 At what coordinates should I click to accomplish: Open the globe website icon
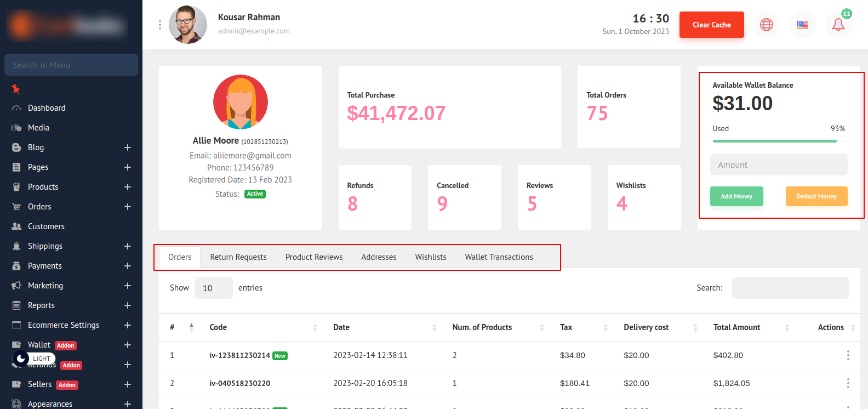(766, 25)
